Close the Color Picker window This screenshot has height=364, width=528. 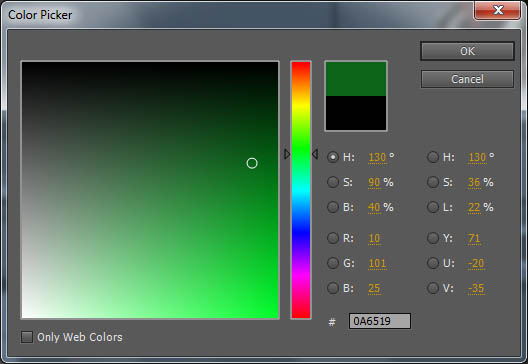pos(498,10)
